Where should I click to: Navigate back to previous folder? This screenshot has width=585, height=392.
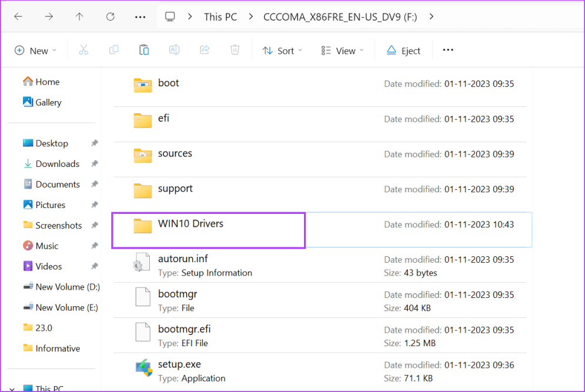[x=18, y=17]
